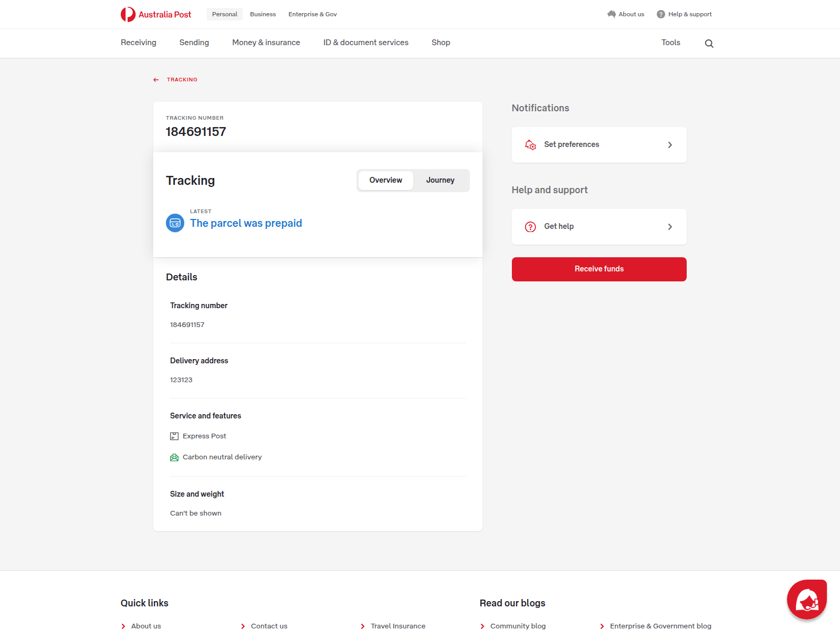Switch to the Journey view
Image resolution: width=840 pixels, height=630 pixels.
tap(440, 180)
